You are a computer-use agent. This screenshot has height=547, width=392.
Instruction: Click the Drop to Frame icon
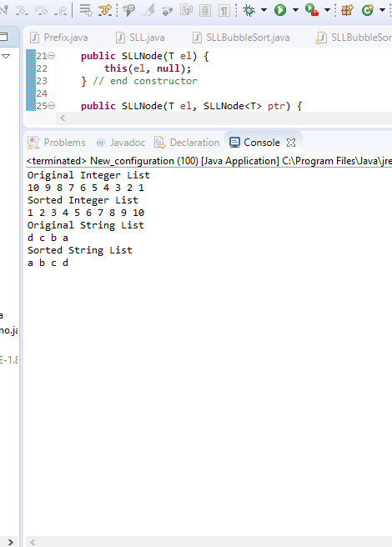tap(86, 10)
